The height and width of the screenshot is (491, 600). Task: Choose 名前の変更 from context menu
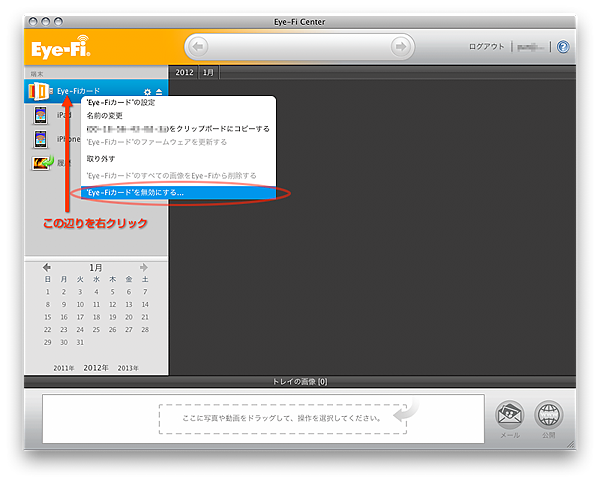click(178, 116)
